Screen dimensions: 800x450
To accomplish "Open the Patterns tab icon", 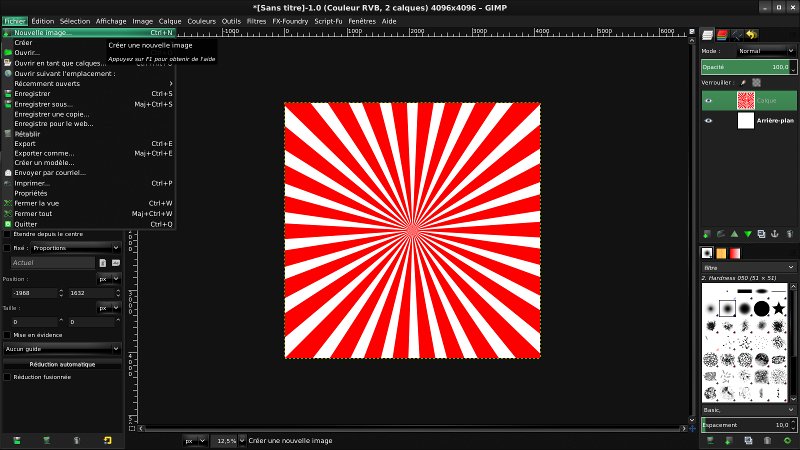I will [x=721, y=253].
